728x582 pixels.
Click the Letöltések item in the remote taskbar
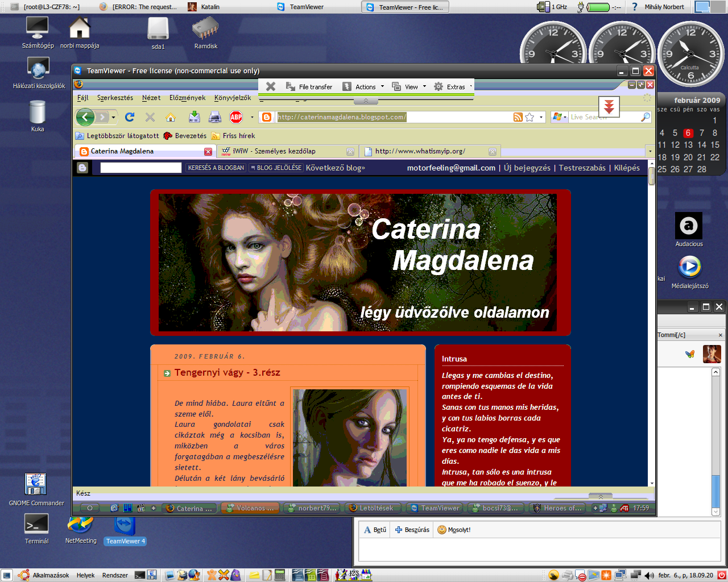373,508
